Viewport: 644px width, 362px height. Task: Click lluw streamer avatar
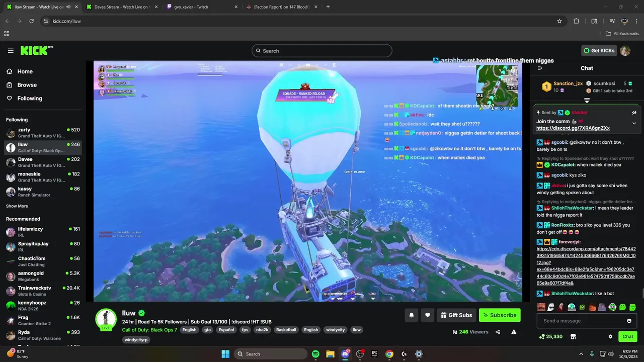[106, 319]
